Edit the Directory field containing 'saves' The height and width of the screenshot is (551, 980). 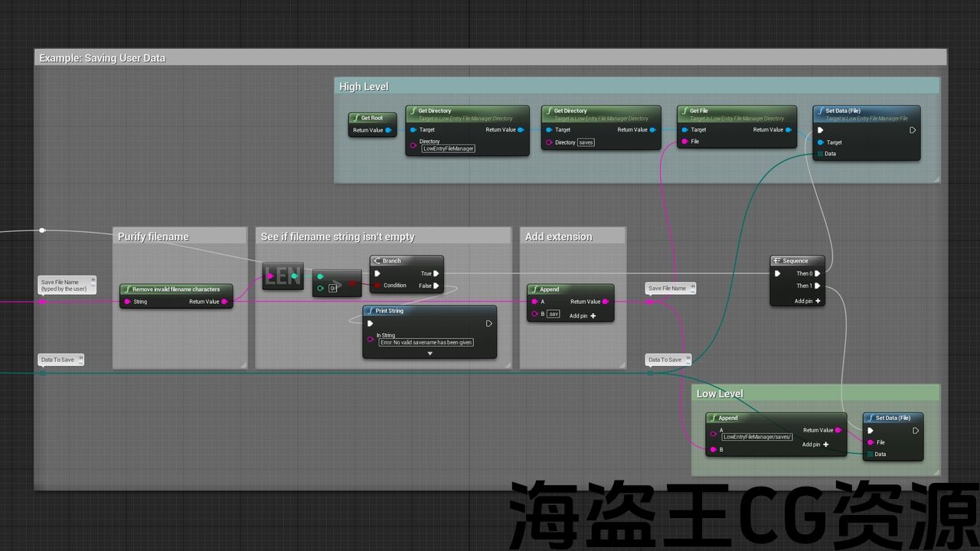click(x=586, y=142)
